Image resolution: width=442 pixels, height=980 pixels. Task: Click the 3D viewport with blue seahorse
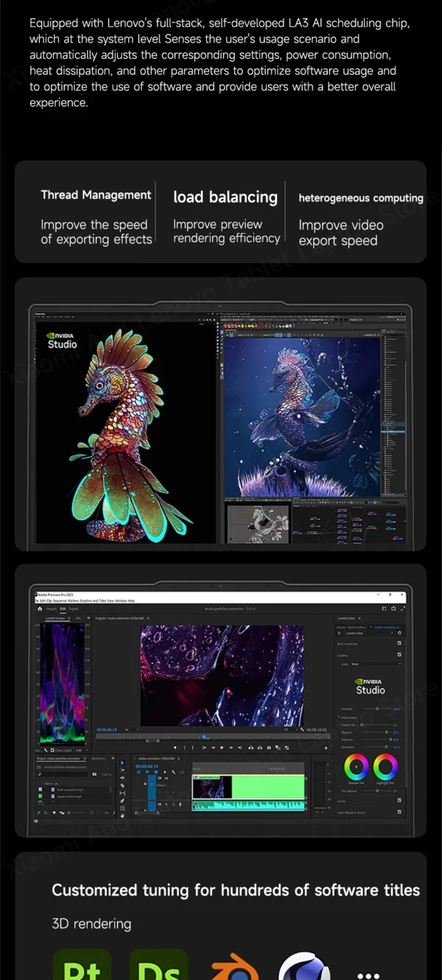point(302,416)
